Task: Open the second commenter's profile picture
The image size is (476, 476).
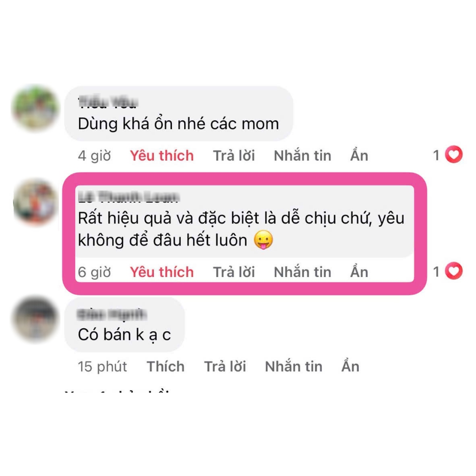Action: click(x=35, y=202)
